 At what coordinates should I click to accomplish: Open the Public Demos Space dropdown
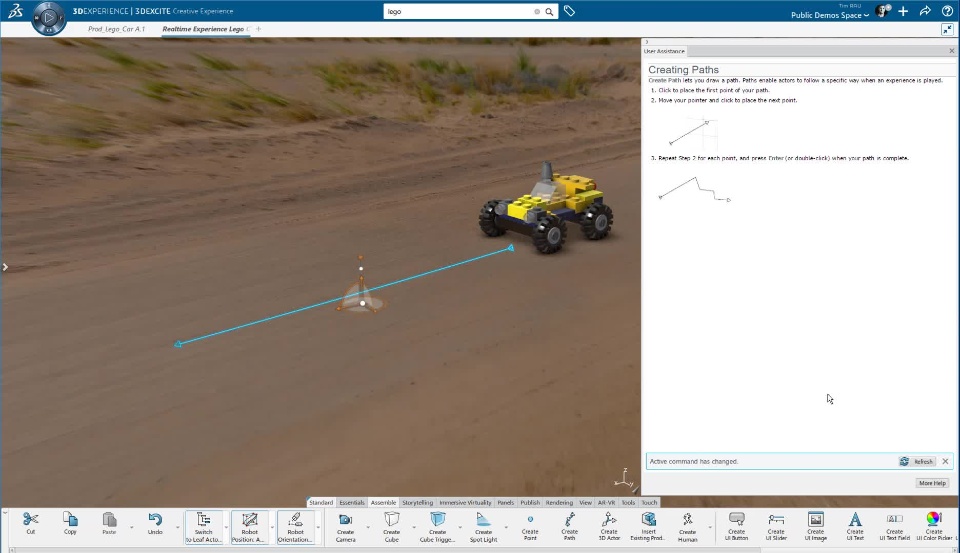(830, 16)
